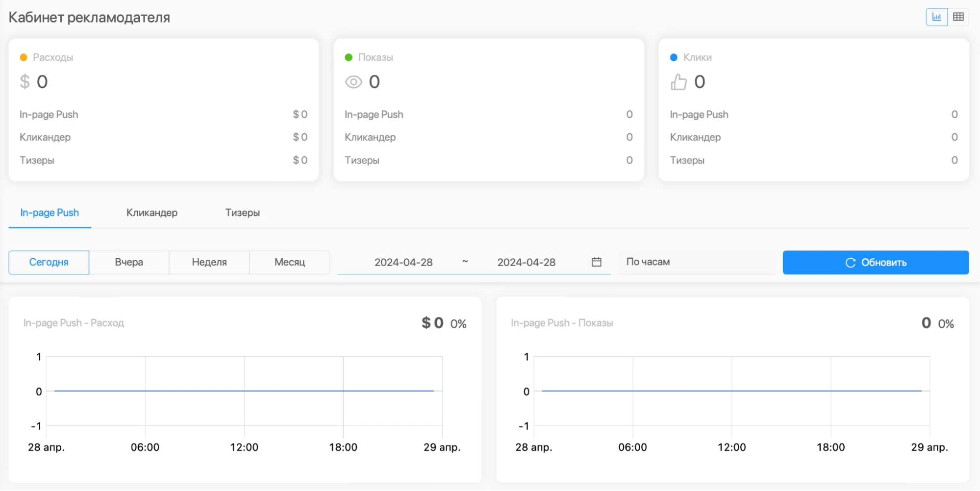The width and height of the screenshot is (980, 491).
Task: Click the orange Расходы legend dot
Action: tap(24, 57)
